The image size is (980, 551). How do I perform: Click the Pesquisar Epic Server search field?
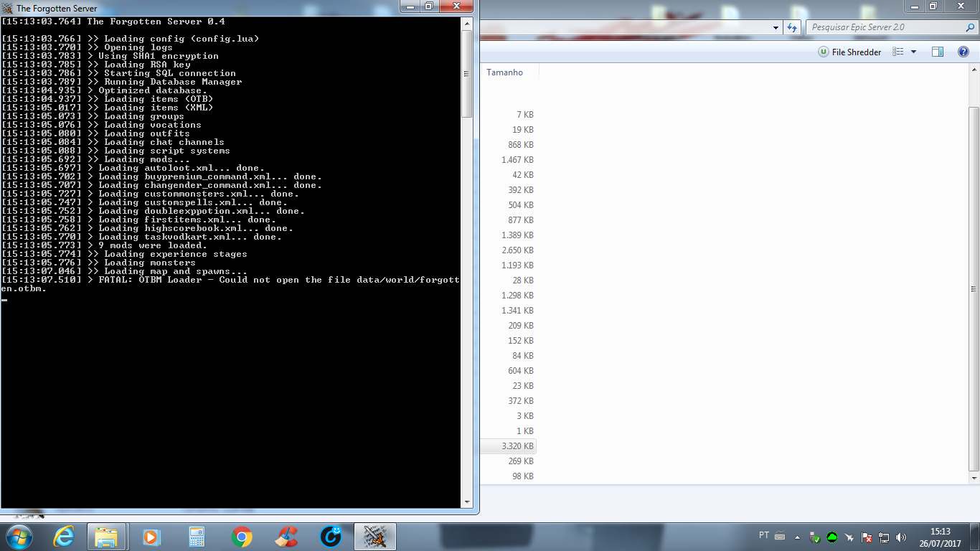pos(882,27)
